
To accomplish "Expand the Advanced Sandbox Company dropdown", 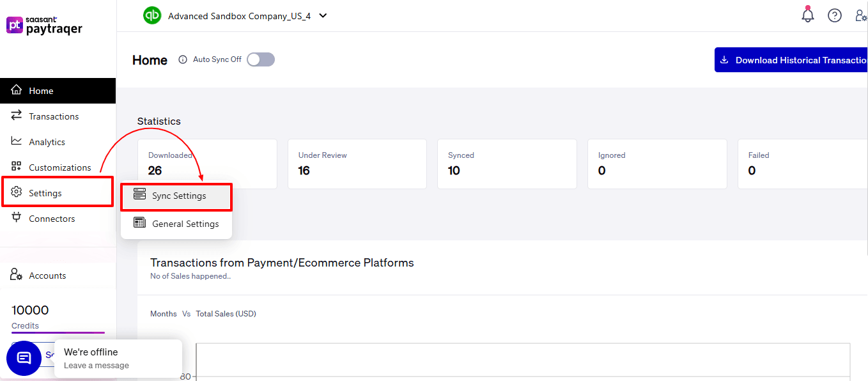I will (323, 15).
